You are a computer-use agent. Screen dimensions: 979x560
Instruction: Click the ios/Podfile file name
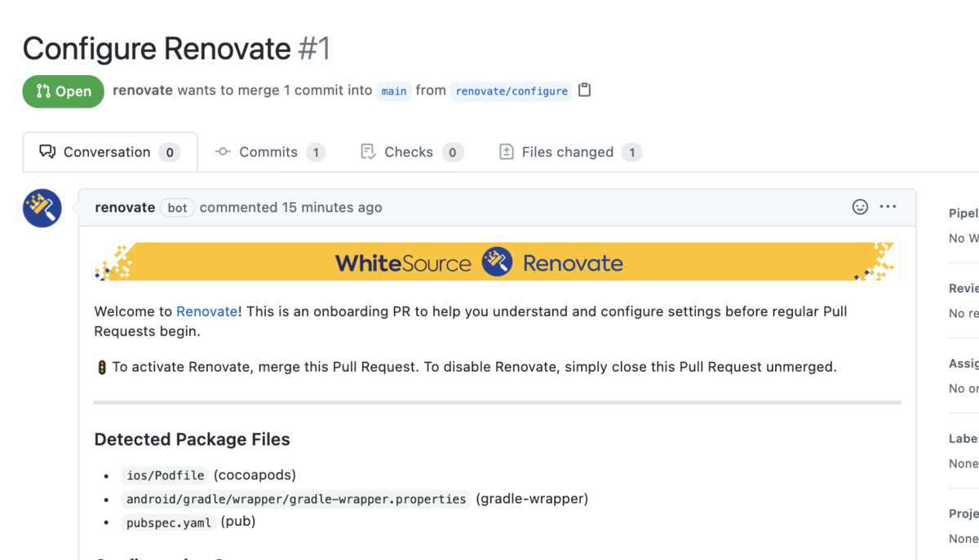click(165, 475)
